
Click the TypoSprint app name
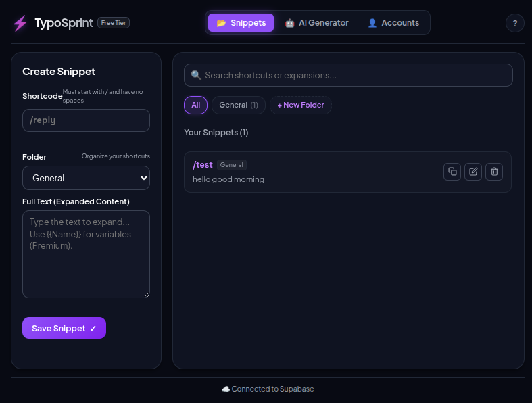64,23
